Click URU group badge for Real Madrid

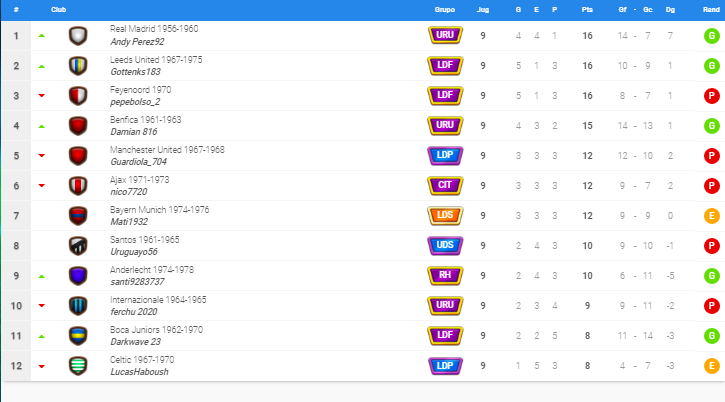coord(445,35)
